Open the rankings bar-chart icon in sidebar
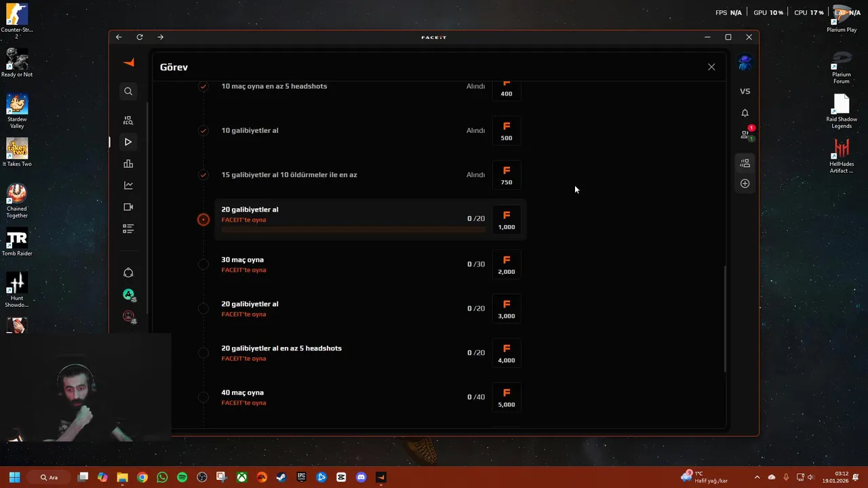This screenshot has width=868, height=488. pyautogui.click(x=128, y=163)
